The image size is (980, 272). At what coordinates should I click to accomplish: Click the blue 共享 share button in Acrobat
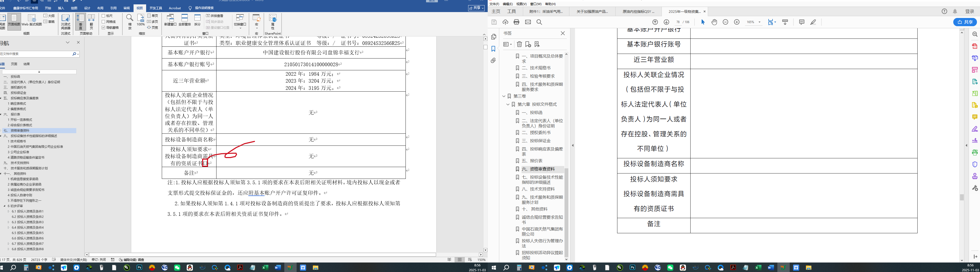click(x=965, y=22)
